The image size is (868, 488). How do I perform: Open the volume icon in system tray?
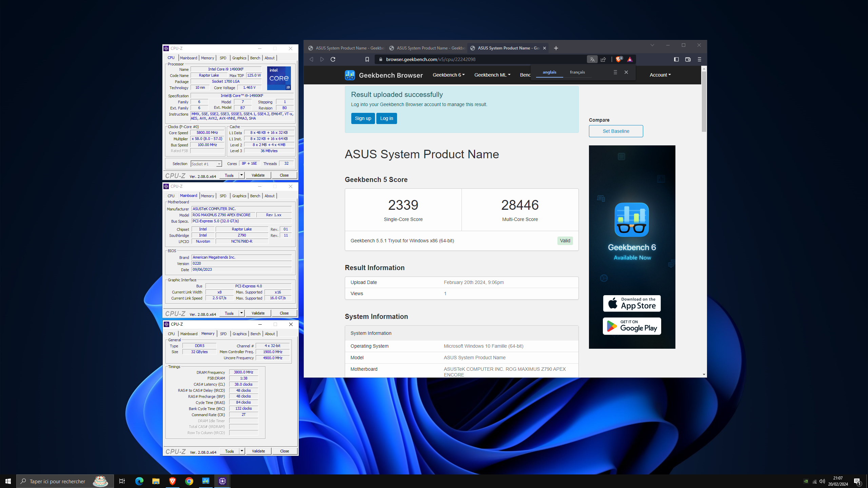click(x=822, y=481)
